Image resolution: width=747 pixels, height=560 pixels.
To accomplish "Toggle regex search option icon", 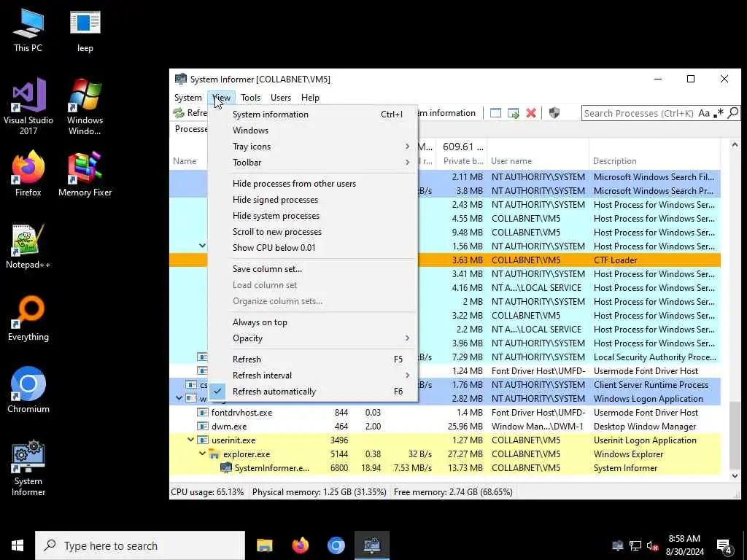I will point(719,113).
